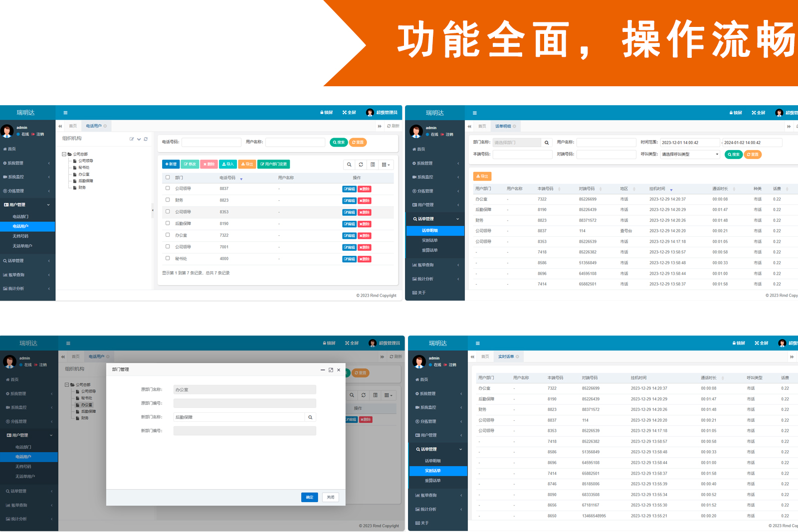Open the grid columns dropdown above 操作 column
Screen dimensions: 798x532
coord(386,165)
